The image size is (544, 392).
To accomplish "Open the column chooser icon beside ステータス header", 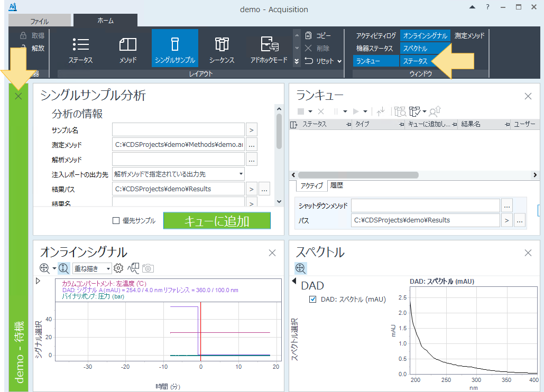I will (294, 125).
